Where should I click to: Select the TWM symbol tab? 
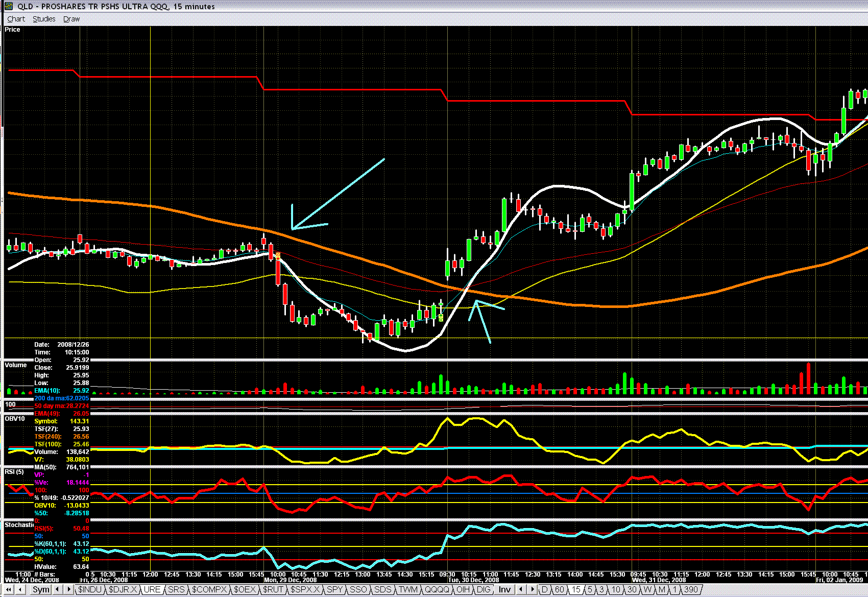pos(408,589)
